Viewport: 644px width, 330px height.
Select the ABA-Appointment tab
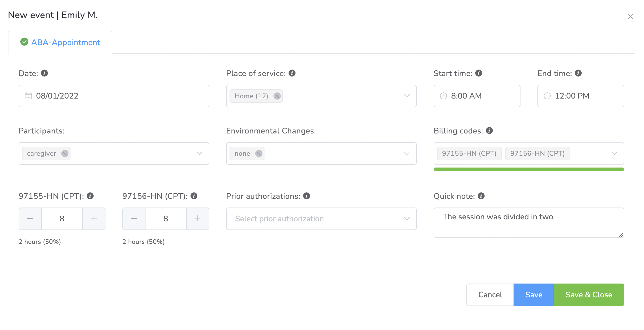click(x=60, y=42)
